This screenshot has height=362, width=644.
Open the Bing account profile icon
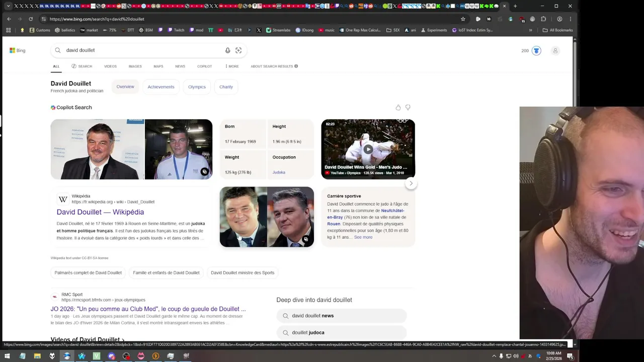point(555,51)
